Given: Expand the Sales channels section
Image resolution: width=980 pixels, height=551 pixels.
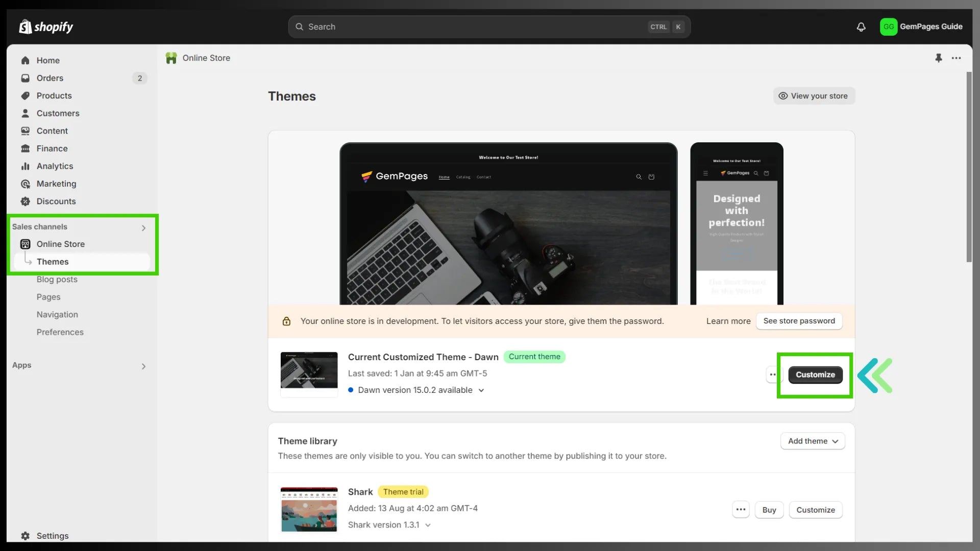Looking at the screenshot, I should click(143, 228).
